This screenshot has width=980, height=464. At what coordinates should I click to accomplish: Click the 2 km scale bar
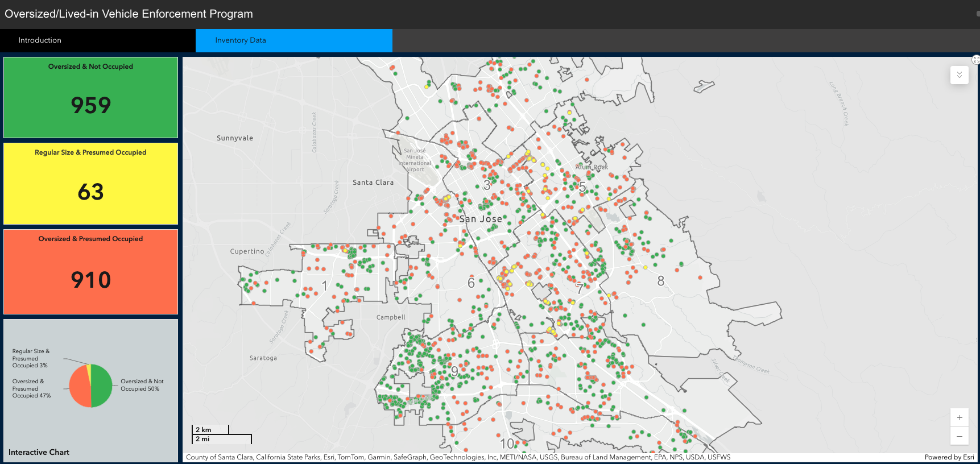[x=210, y=429]
